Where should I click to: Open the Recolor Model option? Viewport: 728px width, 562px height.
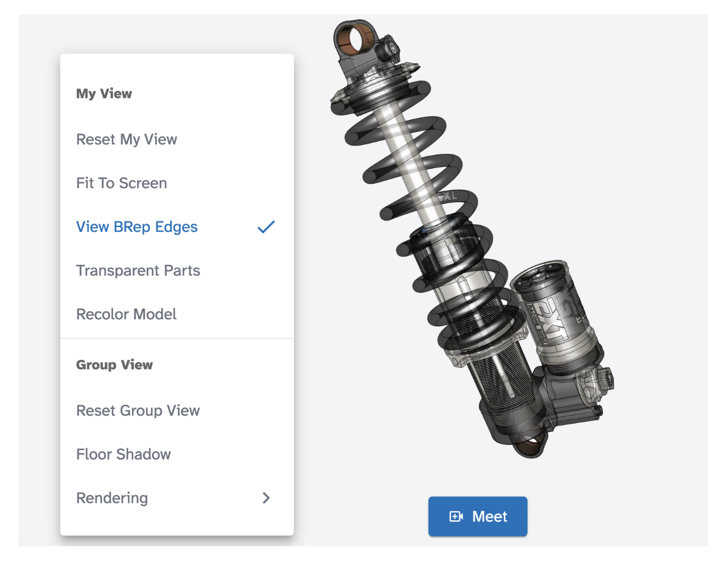point(177,314)
